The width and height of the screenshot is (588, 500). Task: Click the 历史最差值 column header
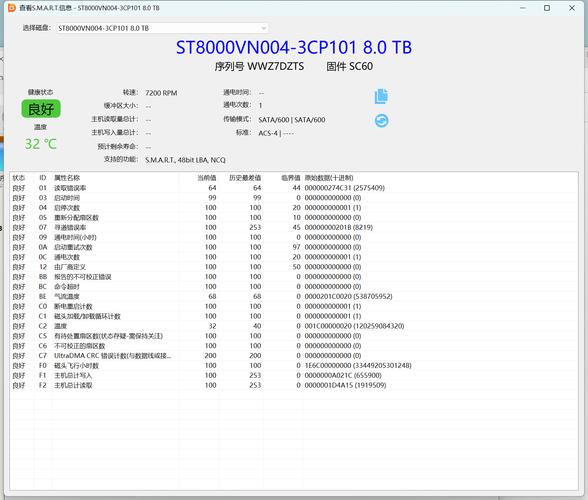click(245, 178)
